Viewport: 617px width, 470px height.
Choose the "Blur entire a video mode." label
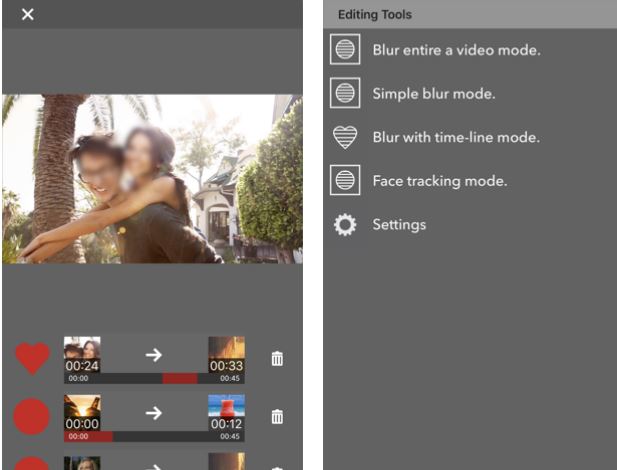tap(456, 50)
